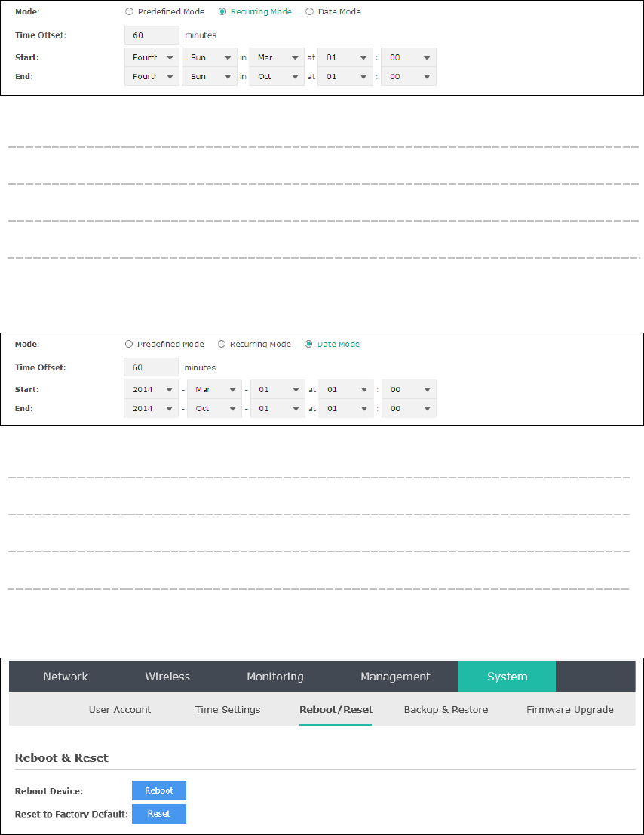Open the Start week 'Fourth' dropdown
644x835 pixels.
(x=152, y=57)
